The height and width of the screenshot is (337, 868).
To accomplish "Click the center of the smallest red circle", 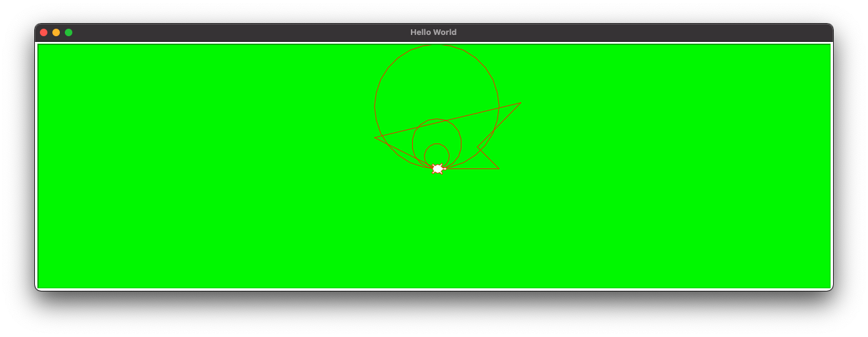I will pyautogui.click(x=436, y=156).
